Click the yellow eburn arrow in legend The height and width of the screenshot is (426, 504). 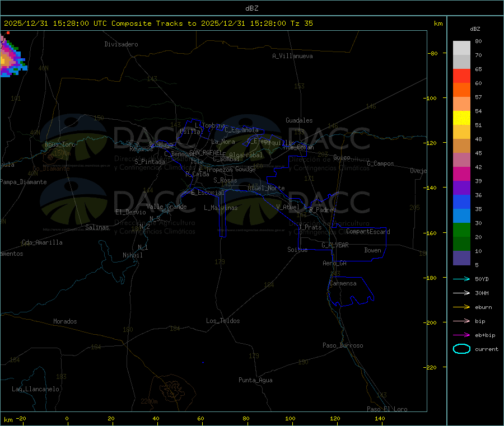(x=461, y=307)
